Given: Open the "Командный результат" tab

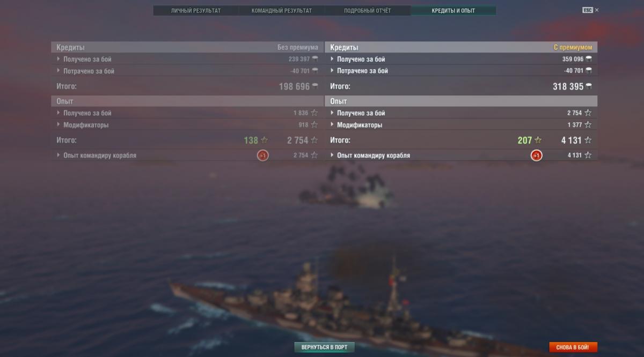Looking at the screenshot, I should pyautogui.click(x=282, y=11).
